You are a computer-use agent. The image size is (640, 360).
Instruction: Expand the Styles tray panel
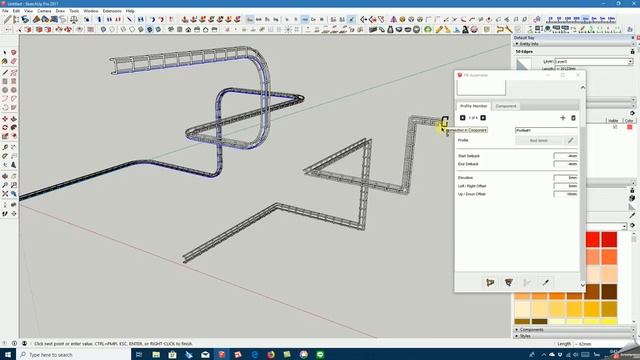pos(517,336)
